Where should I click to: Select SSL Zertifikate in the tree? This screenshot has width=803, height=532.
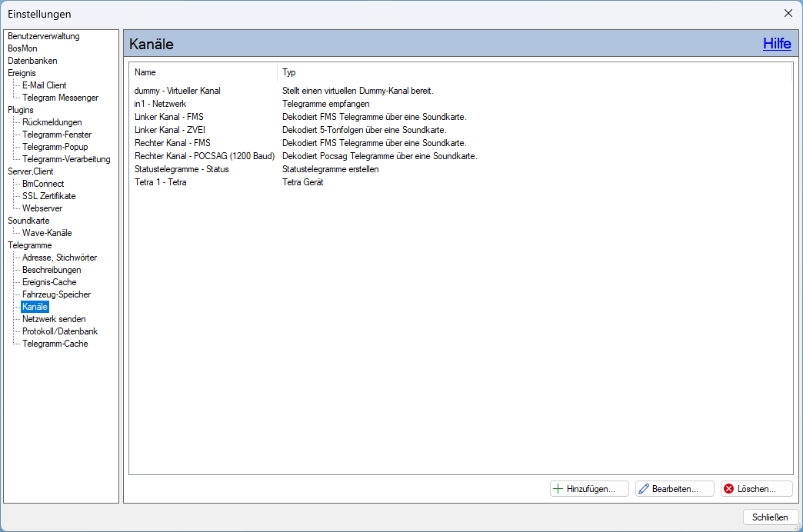48,196
